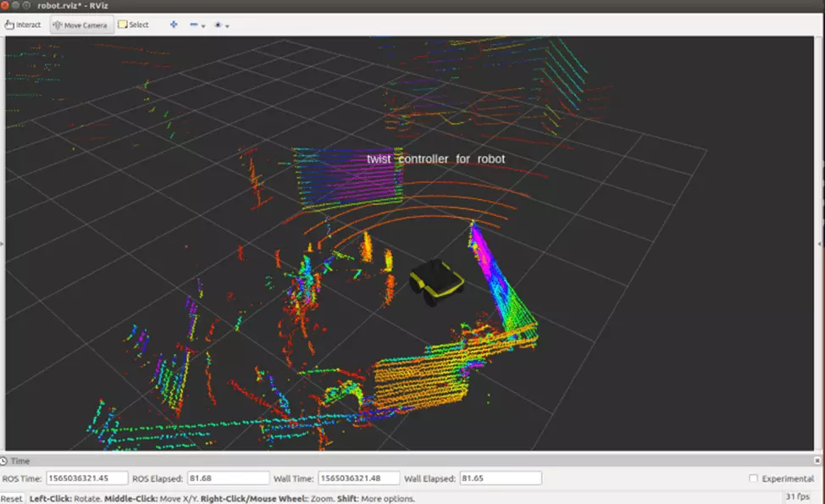This screenshot has height=504, width=825.
Task: Click the blue minus toolbar icon
Action: 194,25
